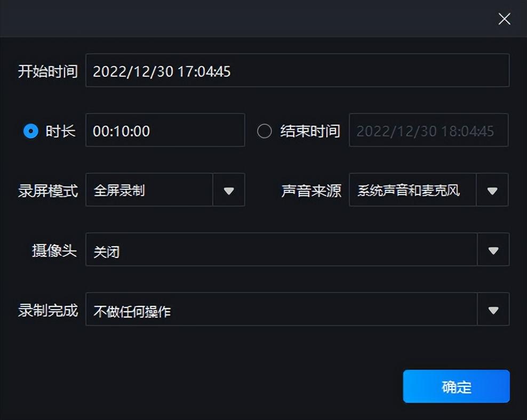Open the 不做任何操作 combo box
This screenshot has height=420, width=527.
pyautogui.click(x=281, y=310)
